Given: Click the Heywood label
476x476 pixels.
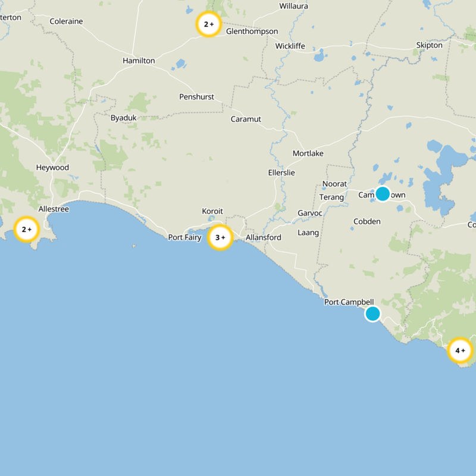Looking at the screenshot, I should pos(53,168).
